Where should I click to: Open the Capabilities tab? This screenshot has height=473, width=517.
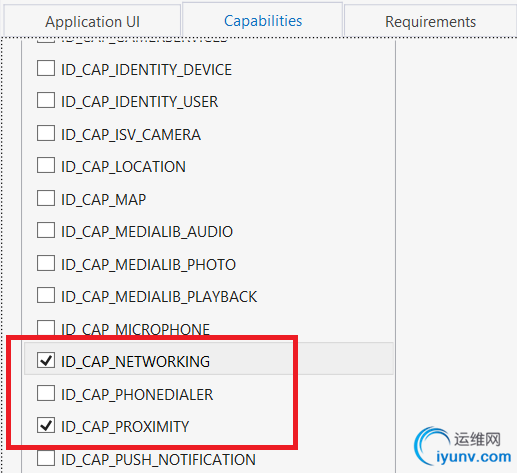tap(263, 20)
